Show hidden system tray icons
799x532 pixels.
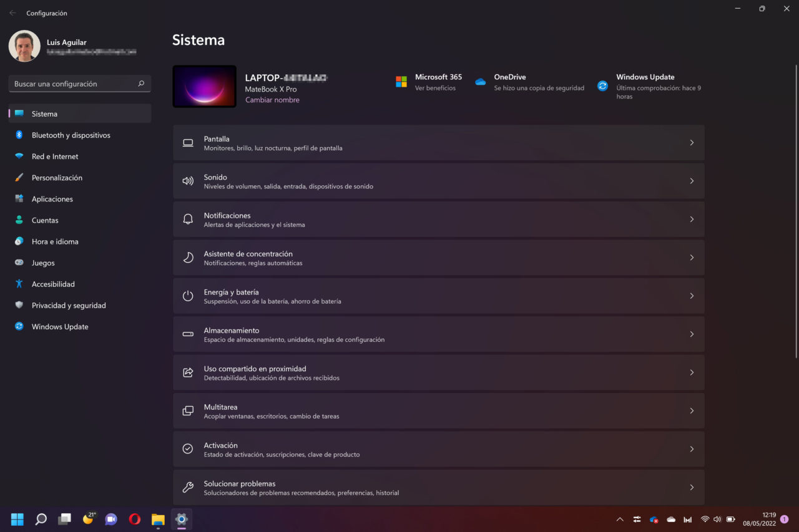click(620, 519)
